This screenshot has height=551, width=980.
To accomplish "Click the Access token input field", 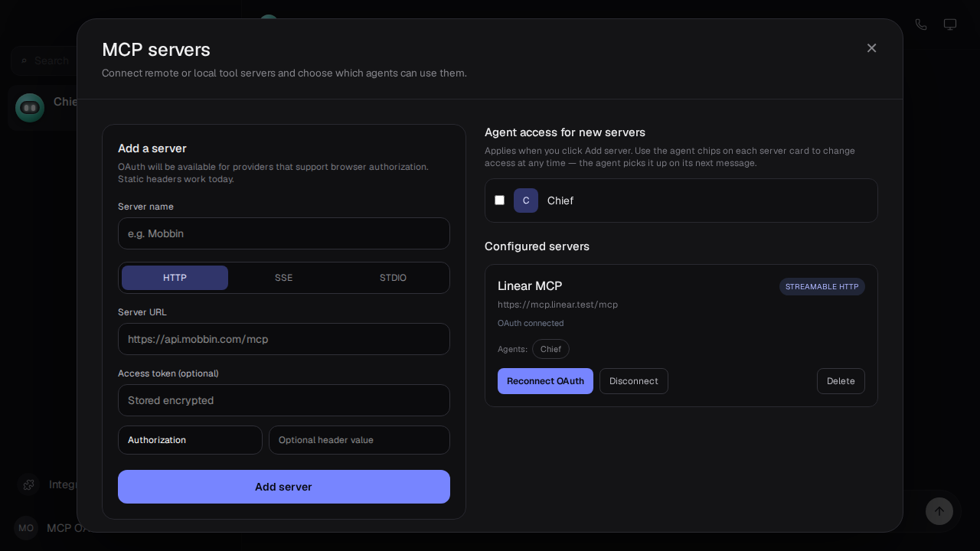I will tap(284, 400).
